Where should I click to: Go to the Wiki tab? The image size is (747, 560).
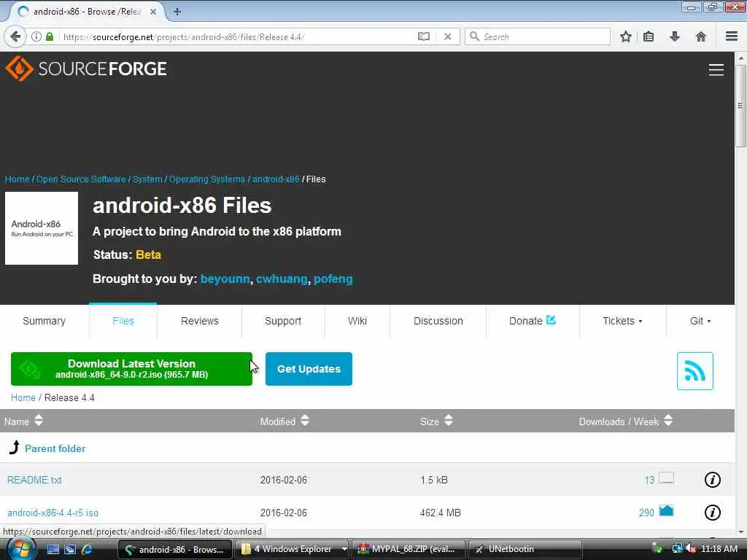[x=357, y=321]
